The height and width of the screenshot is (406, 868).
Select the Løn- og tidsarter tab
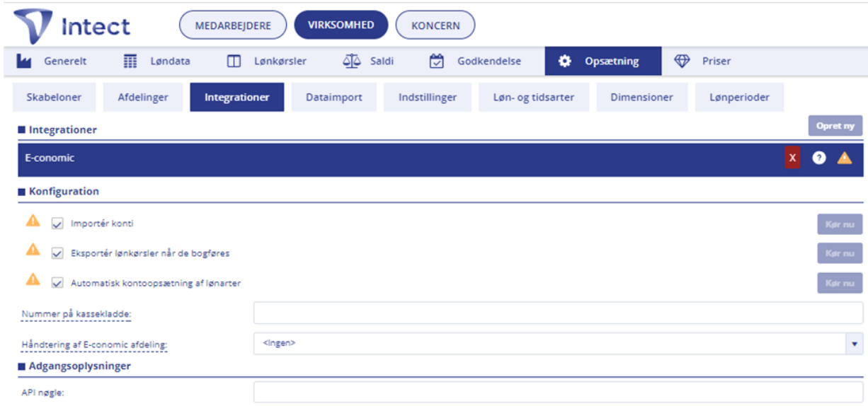pos(534,98)
